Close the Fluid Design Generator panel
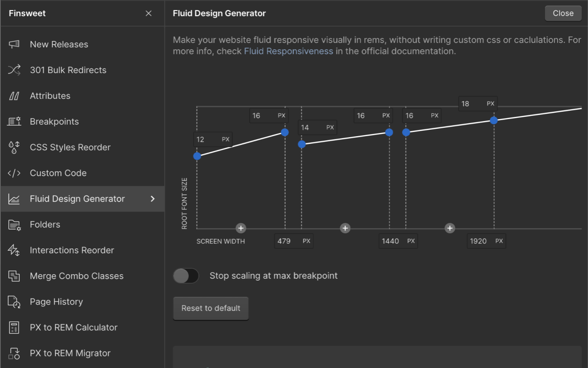Viewport: 588px width, 368px height. [563, 13]
